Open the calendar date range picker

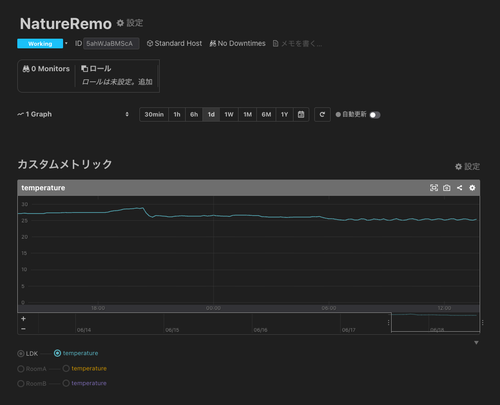[301, 114]
